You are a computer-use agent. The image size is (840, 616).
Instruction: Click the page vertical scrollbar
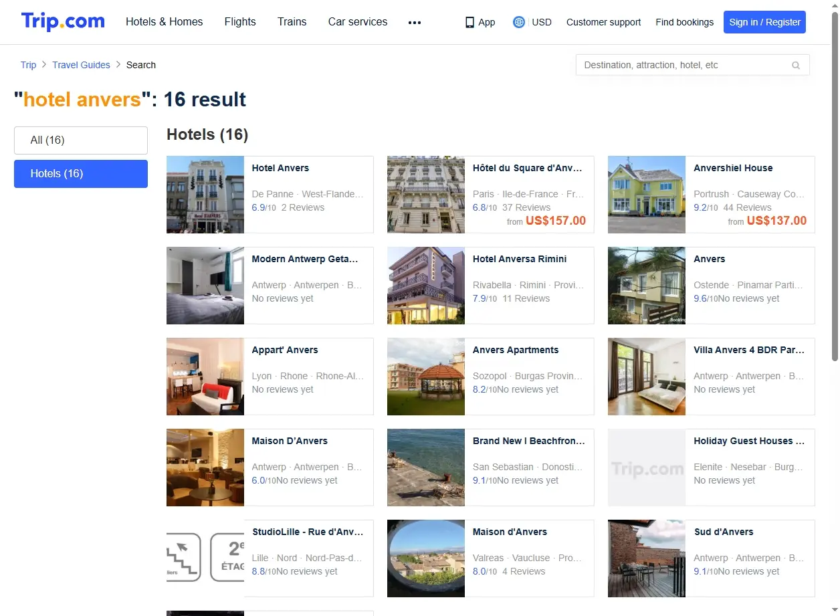click(x=835, y=187)
